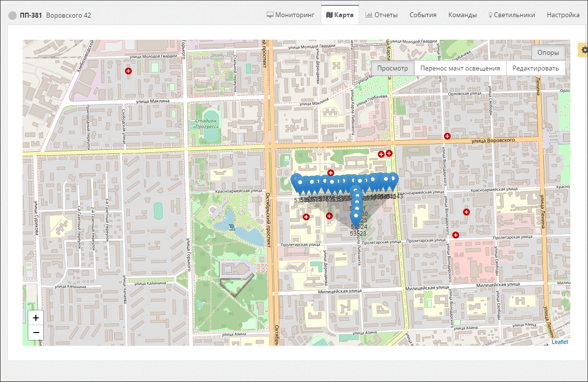Zoom out the map with minus button
588x382 pixels.
(x=36, y=334)
